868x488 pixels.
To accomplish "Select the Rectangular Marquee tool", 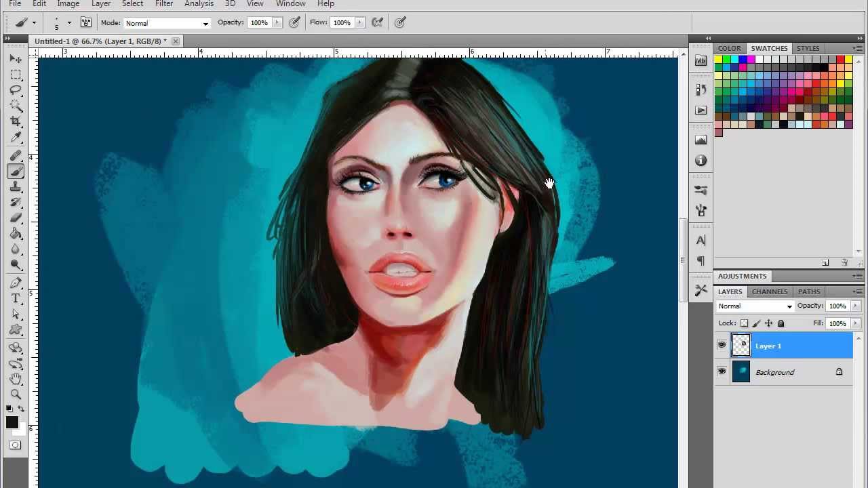I will pyautogui.click(x=16, y=75).
